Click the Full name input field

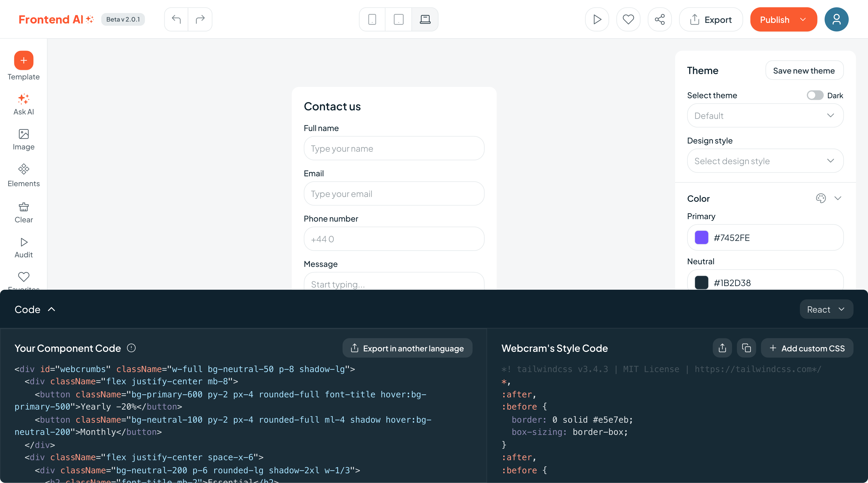tap(393, 148)
